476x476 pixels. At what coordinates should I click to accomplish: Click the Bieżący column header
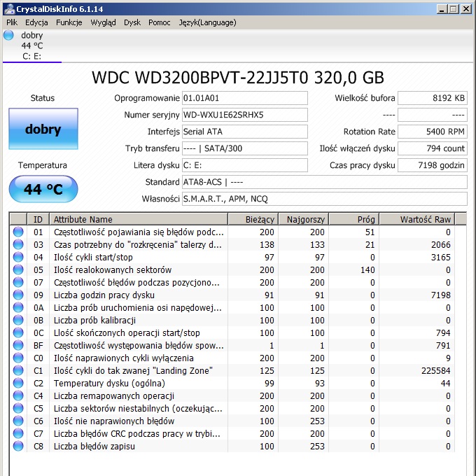point(253,219)
